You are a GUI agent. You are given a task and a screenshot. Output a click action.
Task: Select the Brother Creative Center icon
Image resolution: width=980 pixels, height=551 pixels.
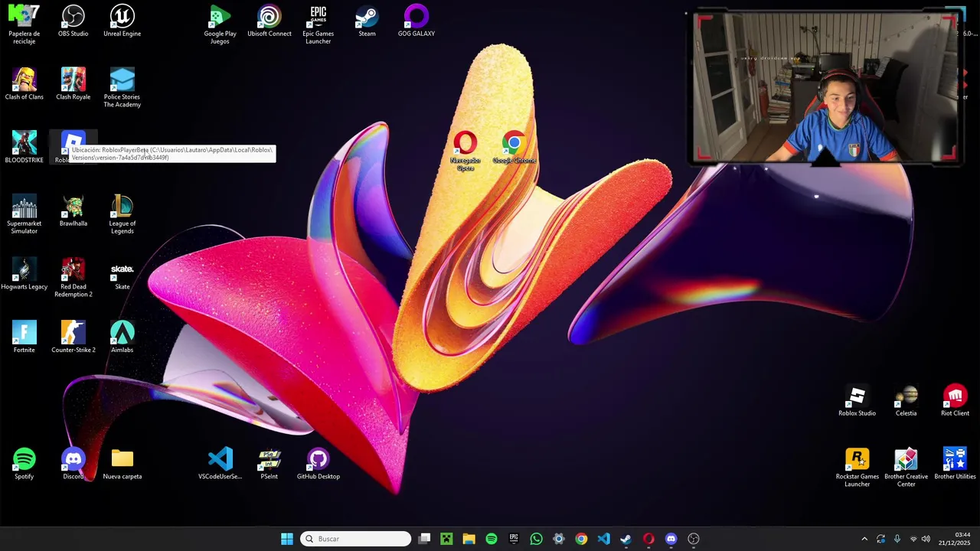906,468
